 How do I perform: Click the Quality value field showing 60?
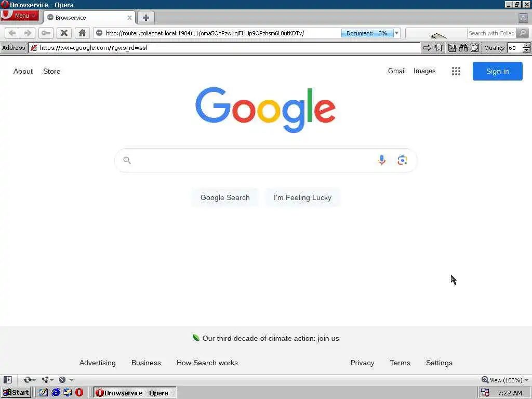point(515,48)
